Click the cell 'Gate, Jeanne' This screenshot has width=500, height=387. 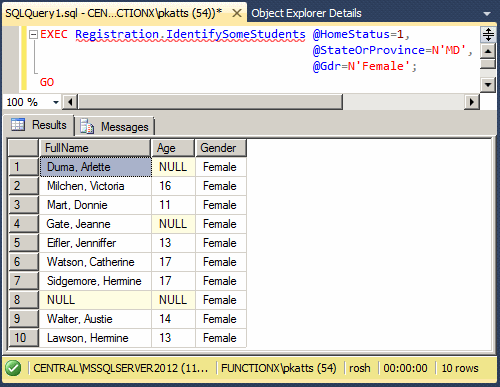coord(95,224)
